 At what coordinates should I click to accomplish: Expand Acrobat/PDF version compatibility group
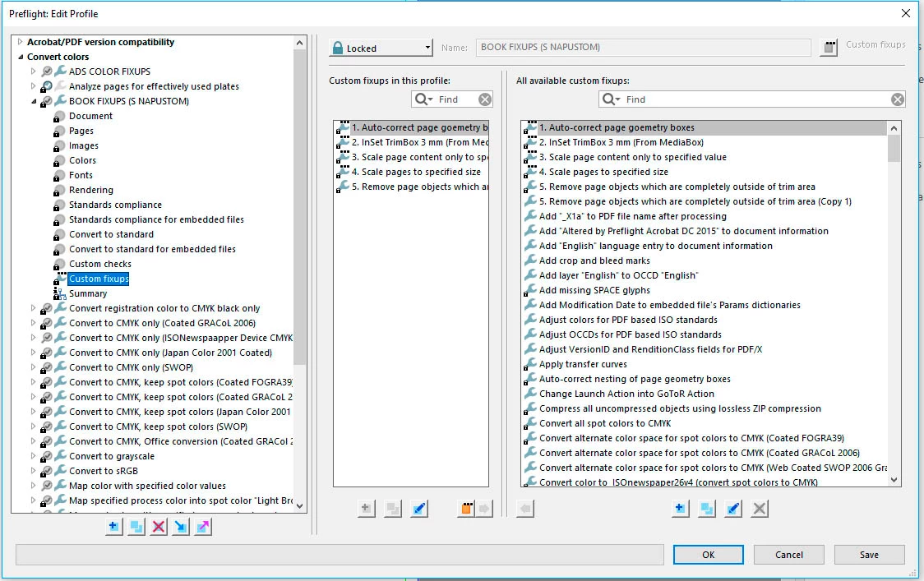tap(20, 42)
